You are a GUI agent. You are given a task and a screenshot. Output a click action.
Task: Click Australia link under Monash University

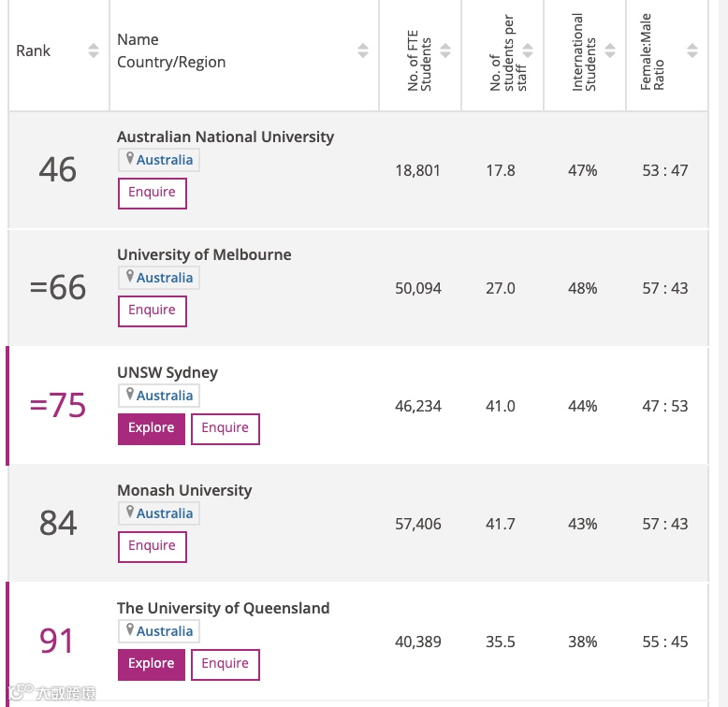coord(165,513)
